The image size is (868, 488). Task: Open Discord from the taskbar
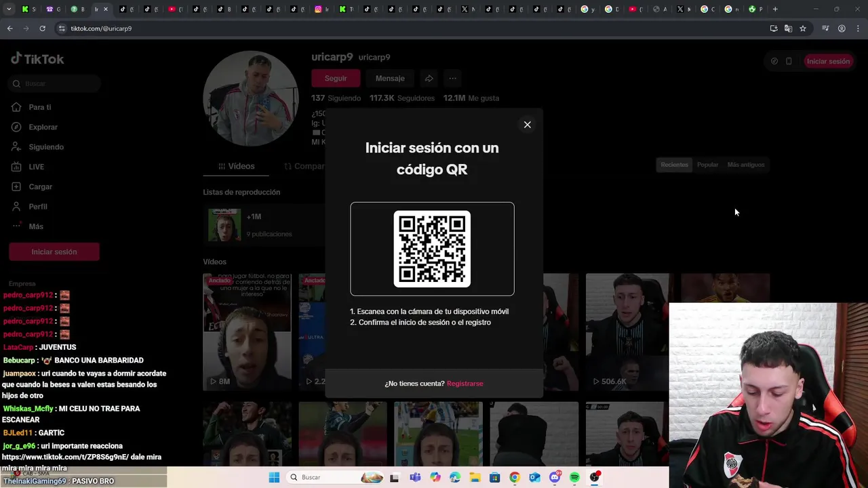555,477
